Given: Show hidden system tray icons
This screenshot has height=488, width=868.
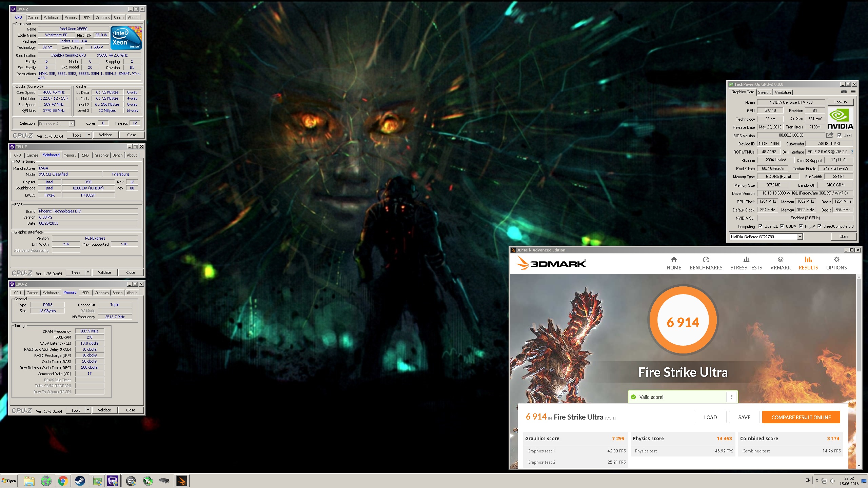Looking at the screenshot, I should 817,481.
